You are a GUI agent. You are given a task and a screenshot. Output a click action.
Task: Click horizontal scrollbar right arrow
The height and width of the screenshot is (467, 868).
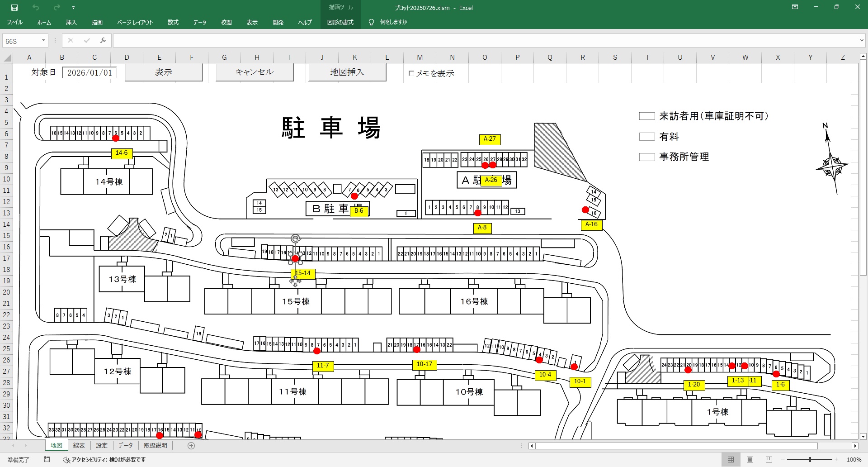pos(855,446)
